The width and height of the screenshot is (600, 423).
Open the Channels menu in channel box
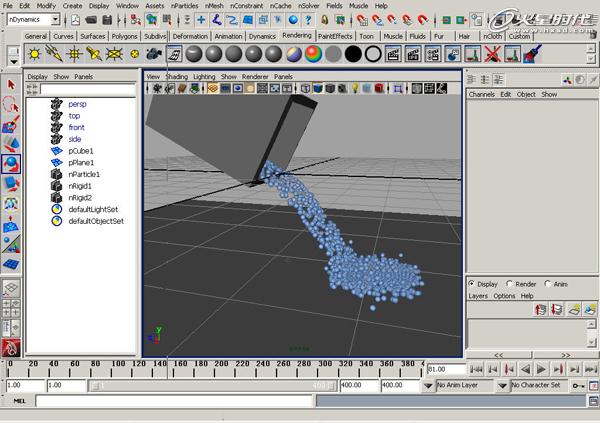[x=482, y=94]
